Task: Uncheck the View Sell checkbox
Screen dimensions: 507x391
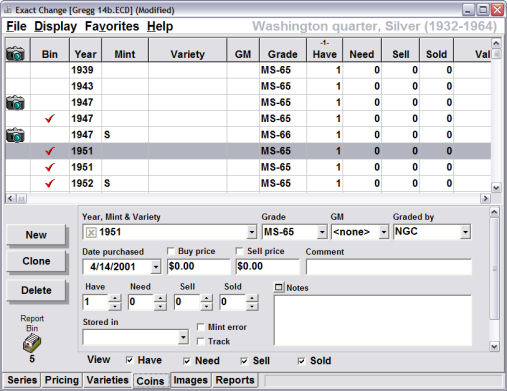Action: pos(244,361)
